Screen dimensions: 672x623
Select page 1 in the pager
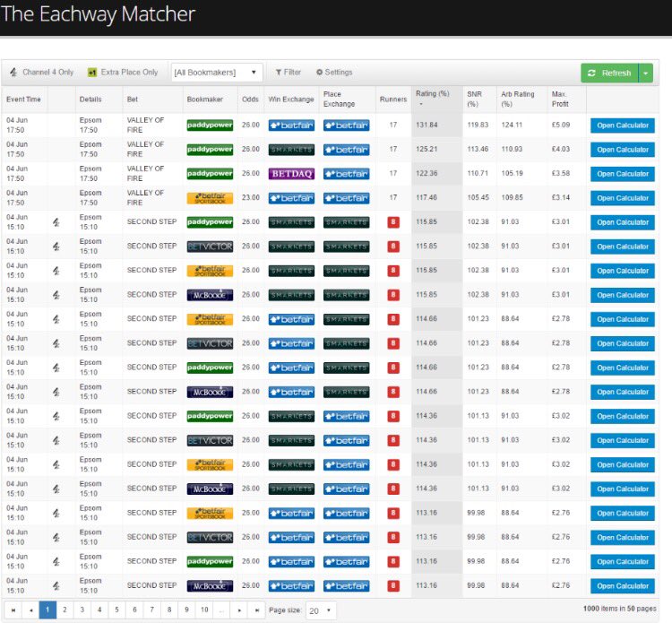47,610
